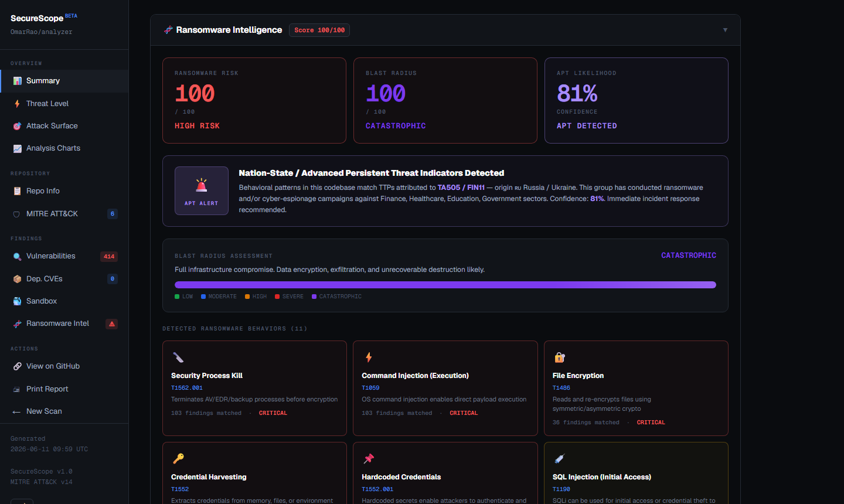Click the T1562.001 technique ID
Screen dimensions: 844x504
tap(187, 388)
